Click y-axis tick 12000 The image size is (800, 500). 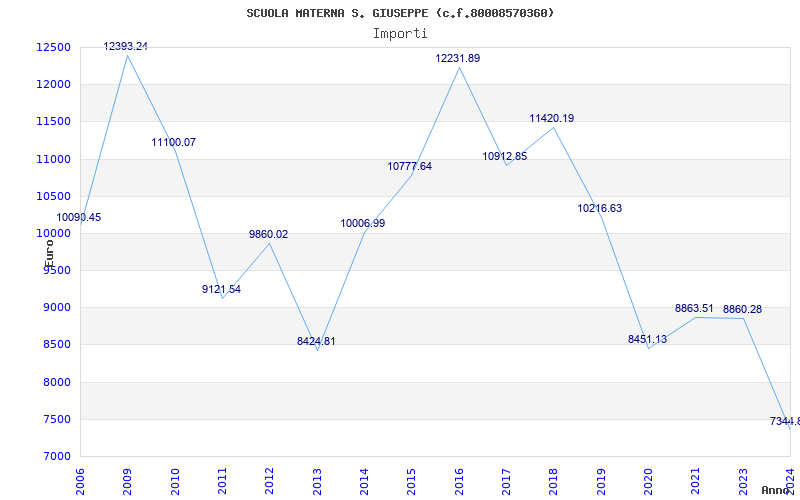tap(53, 85)
